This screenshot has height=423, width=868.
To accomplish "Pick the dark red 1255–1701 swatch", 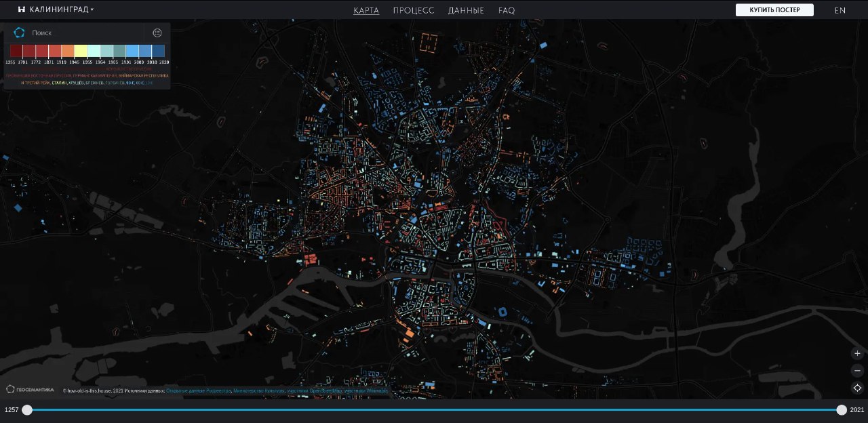I will click(16, 51).
